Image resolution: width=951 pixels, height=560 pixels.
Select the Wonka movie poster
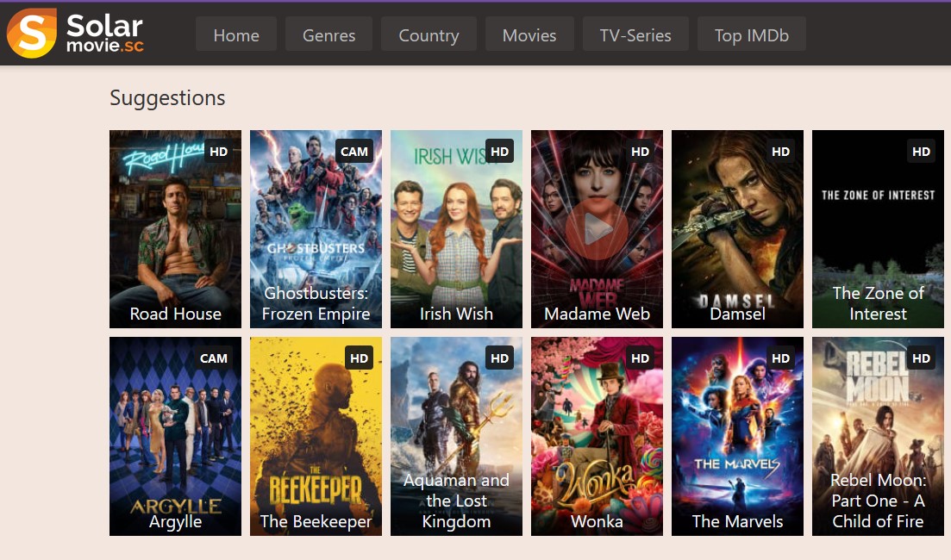(597, 436)
